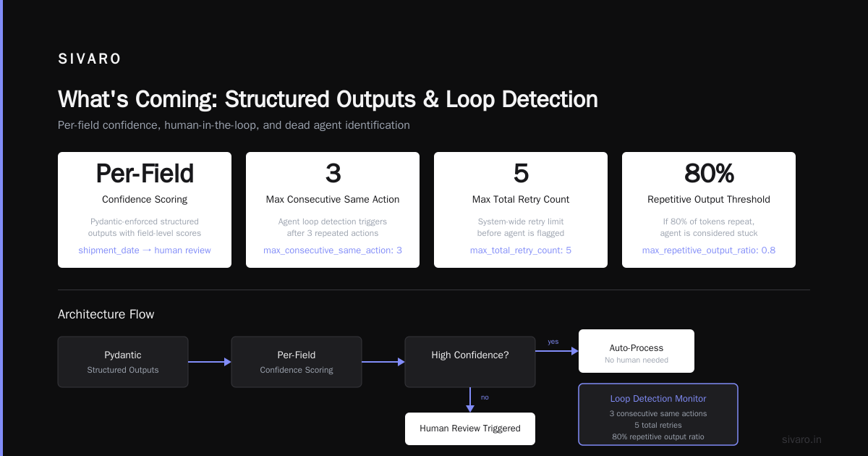
Task: Select the 80% Repetitive Output Threshold card
Action: (x=709, y=210)
